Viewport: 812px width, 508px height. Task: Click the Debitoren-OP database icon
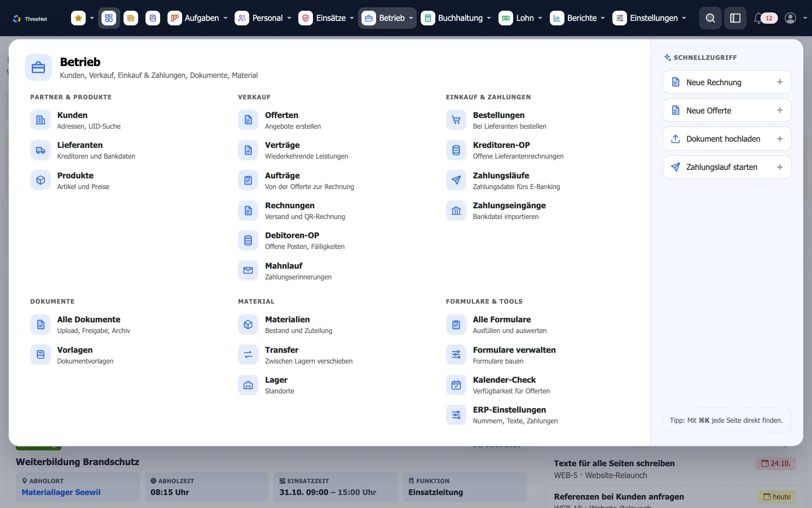[x=248, y=240]
